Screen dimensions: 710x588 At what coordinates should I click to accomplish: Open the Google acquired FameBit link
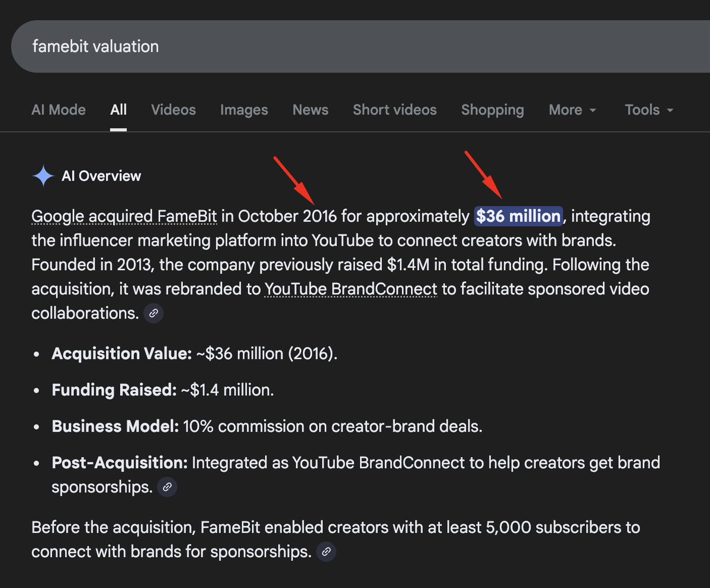pos(124,216)
